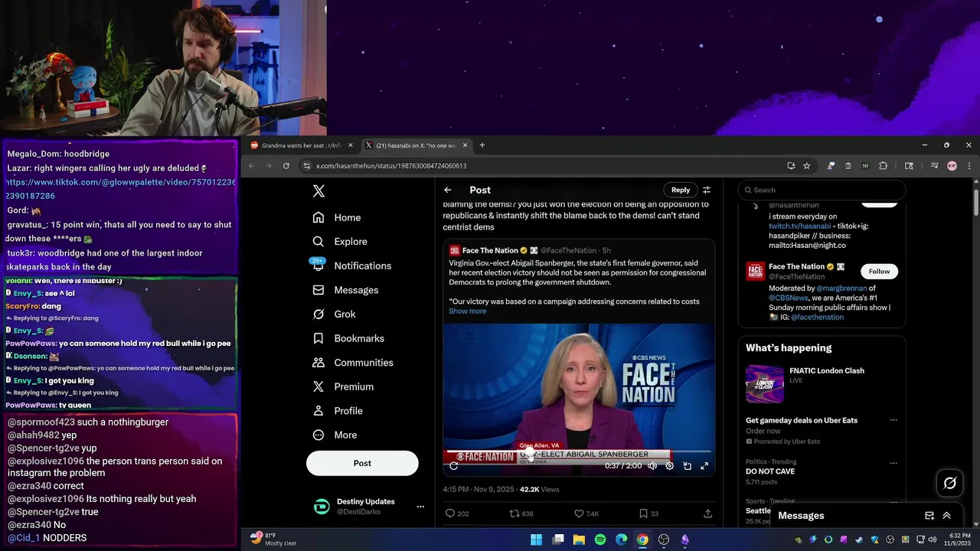Expand the More menu in sidebar
Image resolution: width=980 pixels, height=551 pixels.
(x=335, y=435)
